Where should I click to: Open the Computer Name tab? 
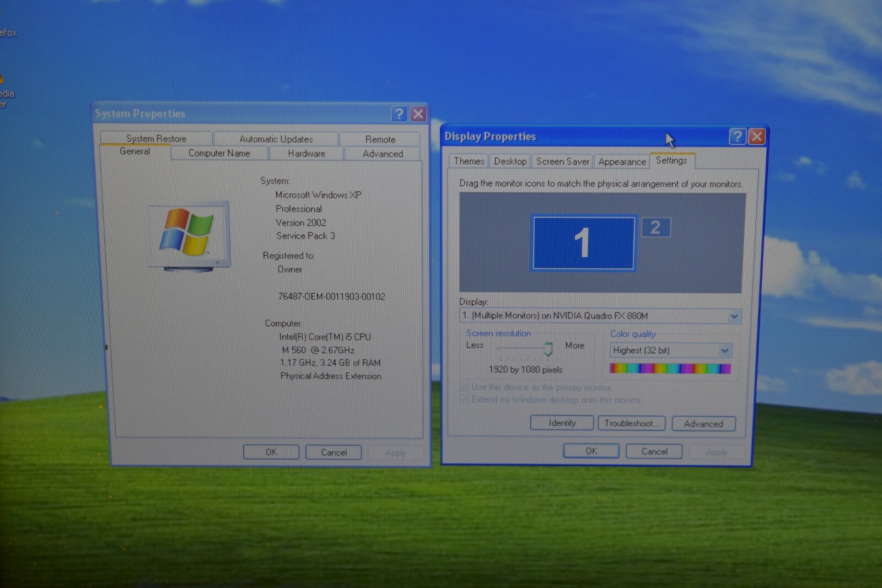click(x=219, y=153)
